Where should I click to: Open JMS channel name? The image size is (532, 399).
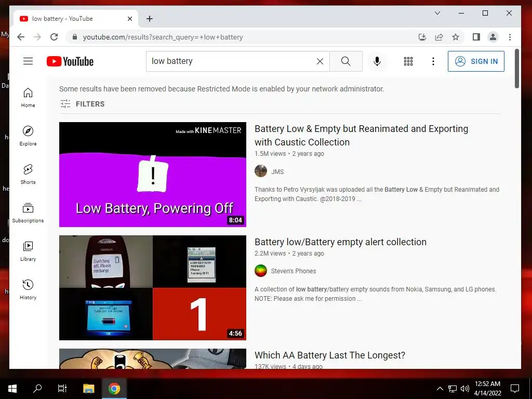[277, 171]
